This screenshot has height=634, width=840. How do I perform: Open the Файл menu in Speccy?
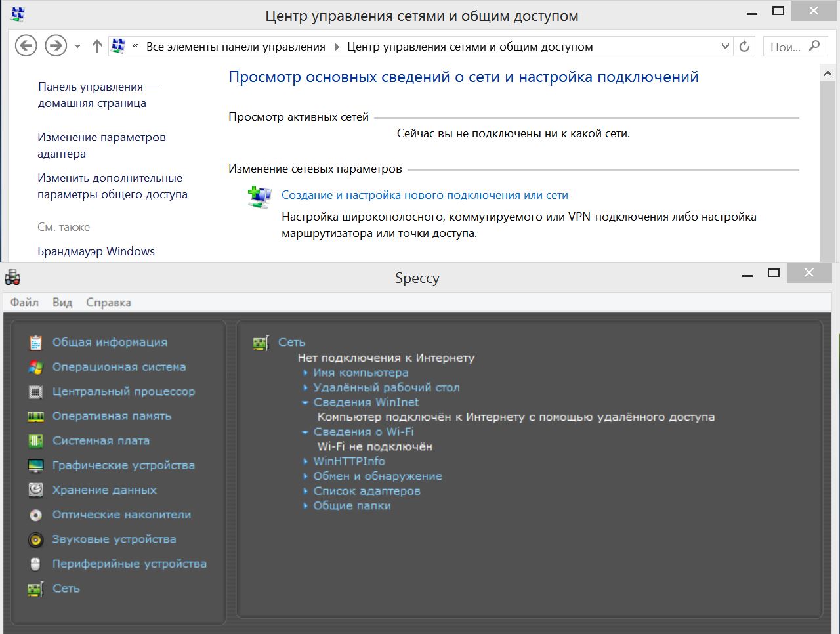point(24,303)
